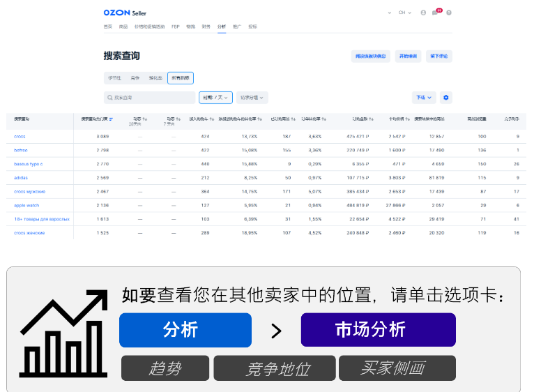Open the CH language dropdown

pos(405,13)
